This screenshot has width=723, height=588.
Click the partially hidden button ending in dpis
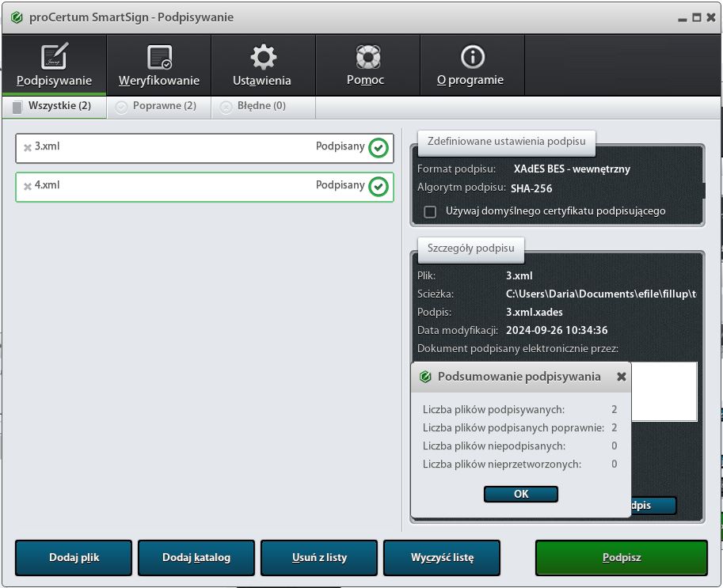653,506
